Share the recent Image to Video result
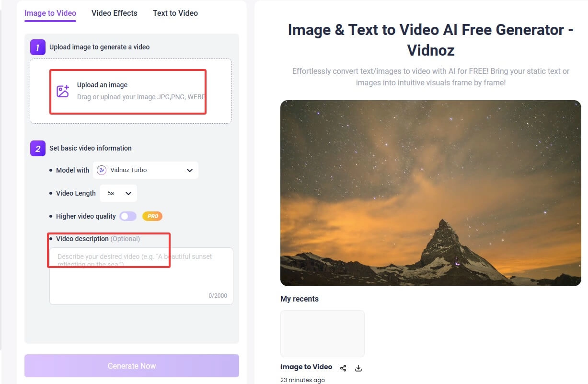Viewport: 588px width, 384px height. tap(343, 368)
